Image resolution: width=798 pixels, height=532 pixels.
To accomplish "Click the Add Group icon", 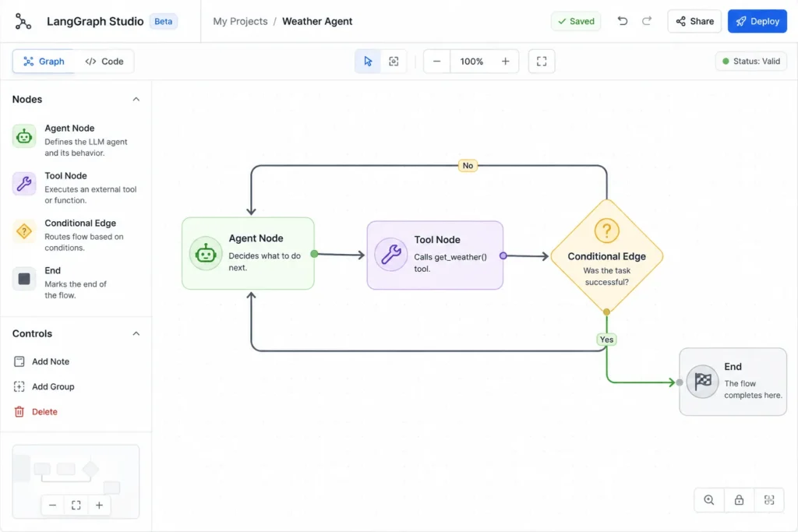I will (19, 386).
